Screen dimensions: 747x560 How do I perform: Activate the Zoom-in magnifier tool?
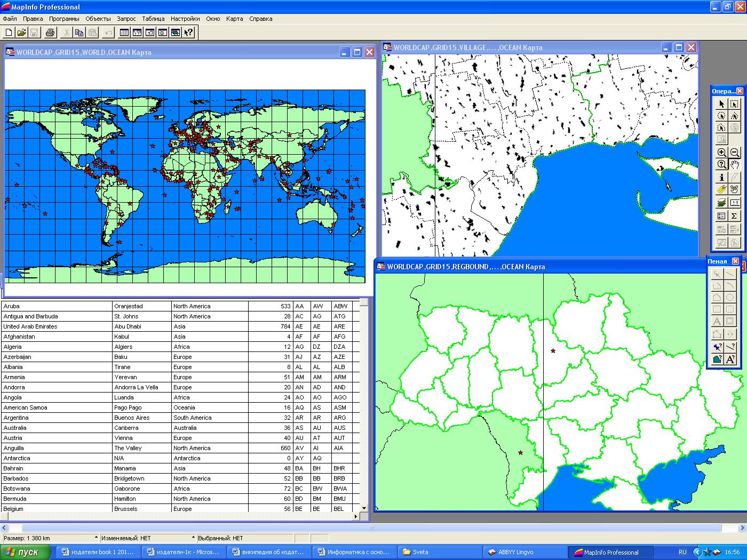click(721, 152)
